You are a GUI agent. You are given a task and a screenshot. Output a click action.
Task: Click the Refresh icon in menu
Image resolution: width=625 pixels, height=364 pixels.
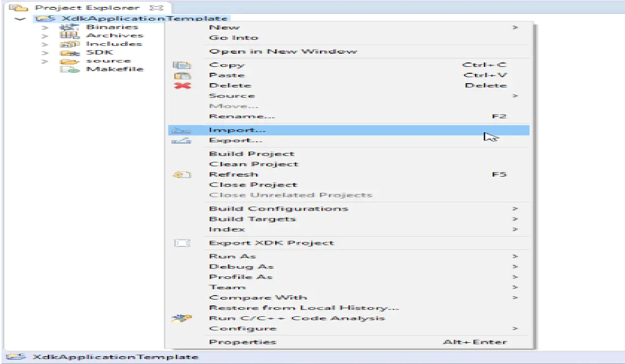[182, 175]
